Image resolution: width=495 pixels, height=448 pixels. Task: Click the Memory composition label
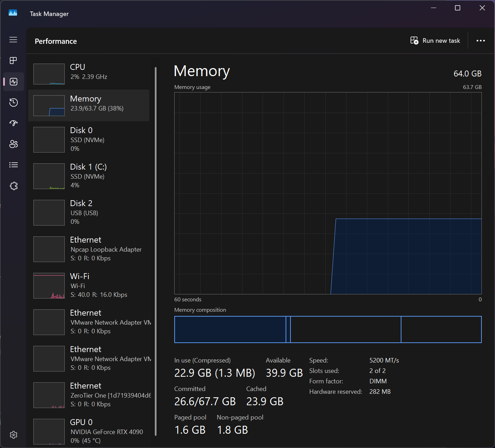[200, 310]
